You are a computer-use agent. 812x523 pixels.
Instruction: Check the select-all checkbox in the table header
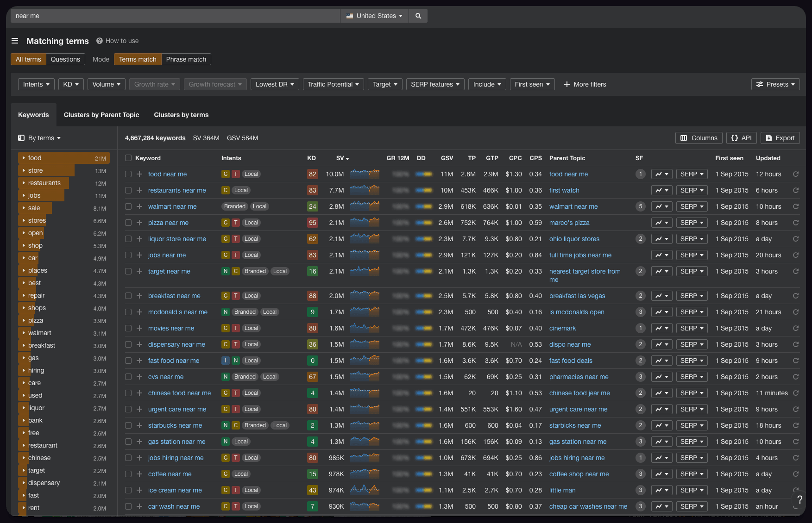128,158
